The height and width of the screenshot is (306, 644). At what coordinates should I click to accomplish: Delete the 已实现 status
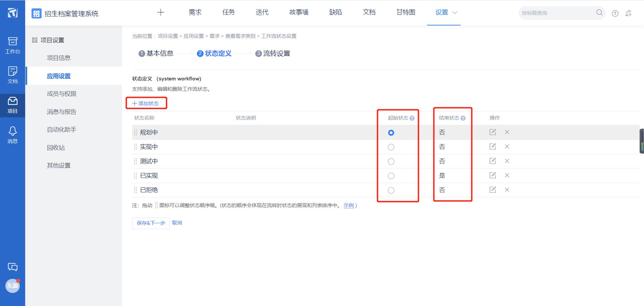[x=507, y=175]
